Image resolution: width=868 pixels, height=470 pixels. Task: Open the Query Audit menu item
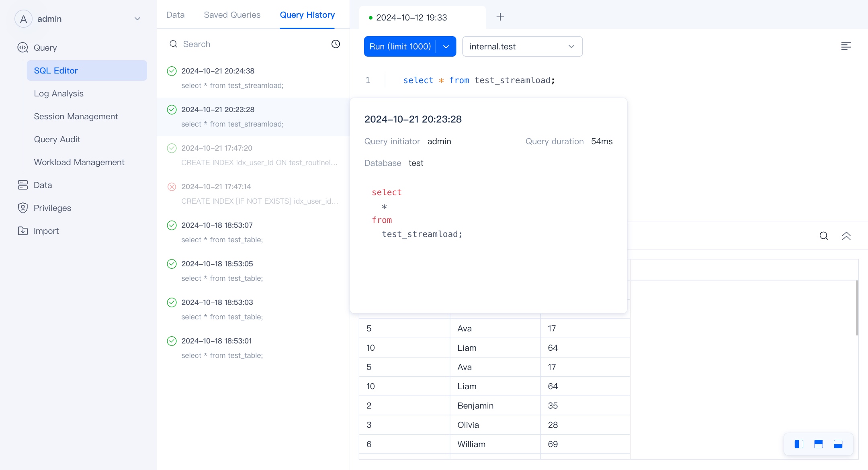[57, 139]
